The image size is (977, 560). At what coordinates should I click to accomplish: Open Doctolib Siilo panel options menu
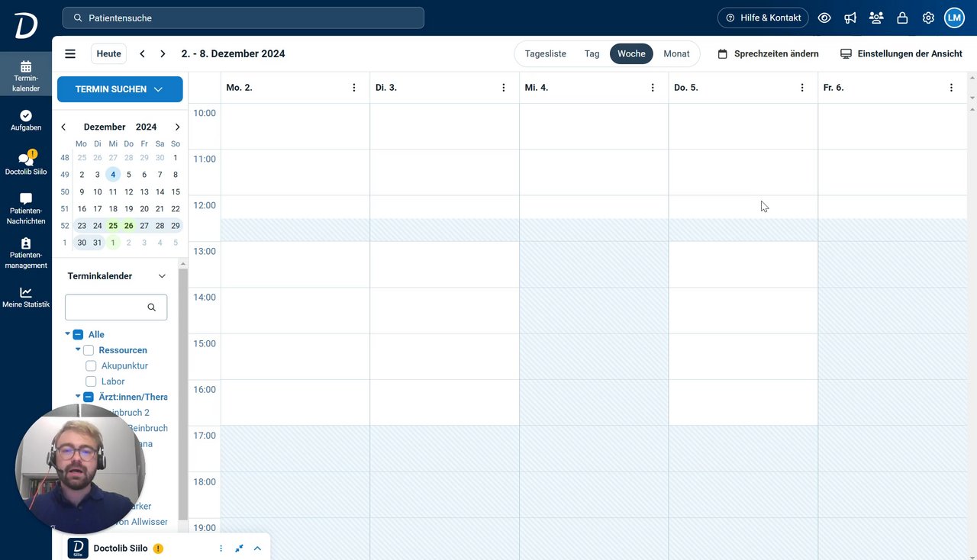[x=221, y=549]
